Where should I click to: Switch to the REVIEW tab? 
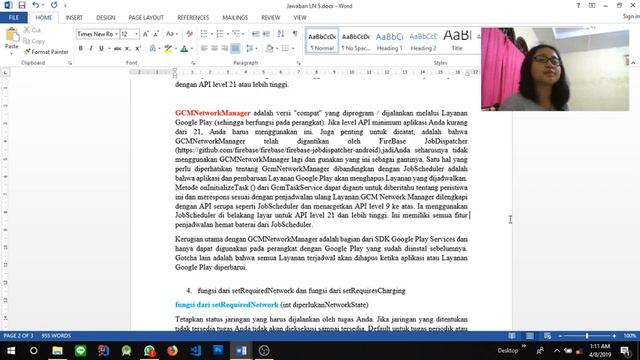click(270, 18)
